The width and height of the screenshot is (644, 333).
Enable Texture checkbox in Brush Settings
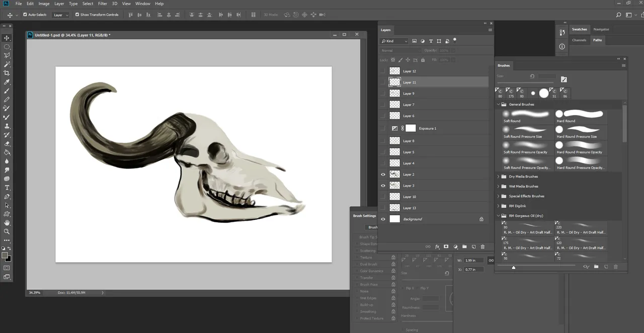[357, 258]
